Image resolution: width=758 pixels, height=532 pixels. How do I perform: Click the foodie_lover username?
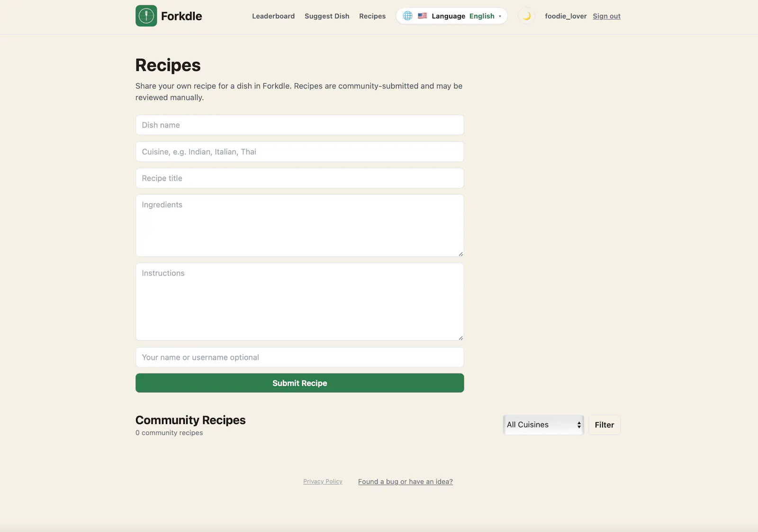click(x=566, y=16)
